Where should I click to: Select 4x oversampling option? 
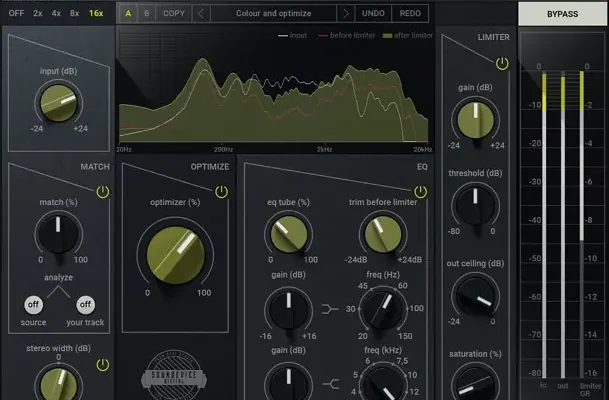[57, 13]
